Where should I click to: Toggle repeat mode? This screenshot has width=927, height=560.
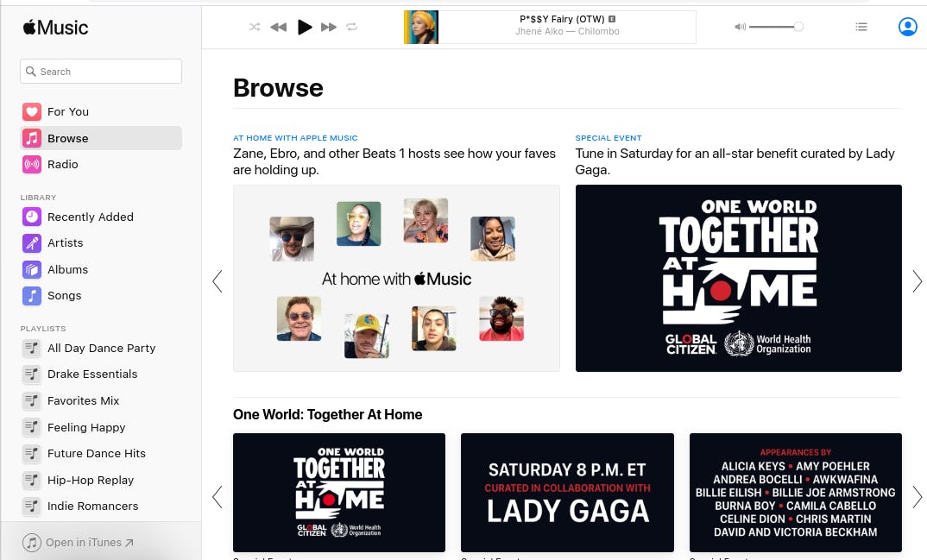352,28
